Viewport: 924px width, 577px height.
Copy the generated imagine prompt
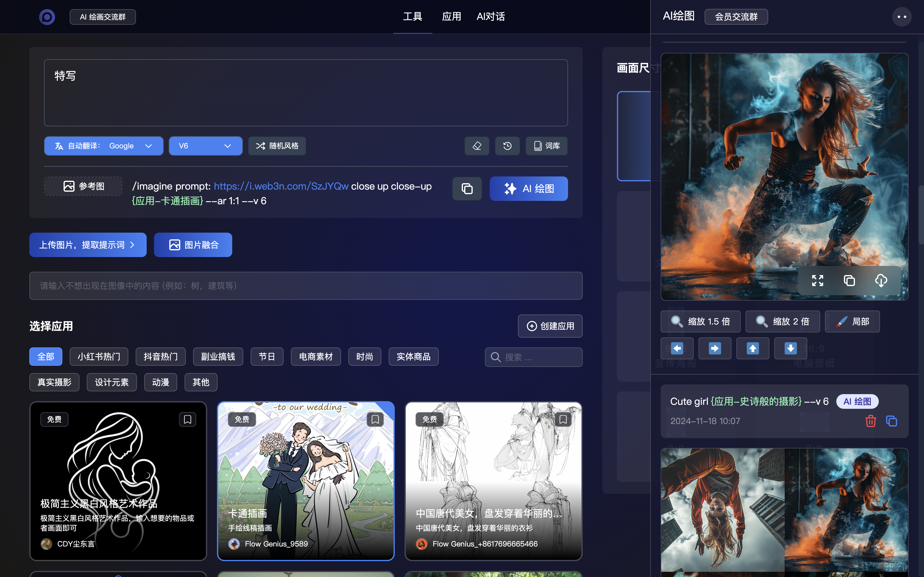467,189
